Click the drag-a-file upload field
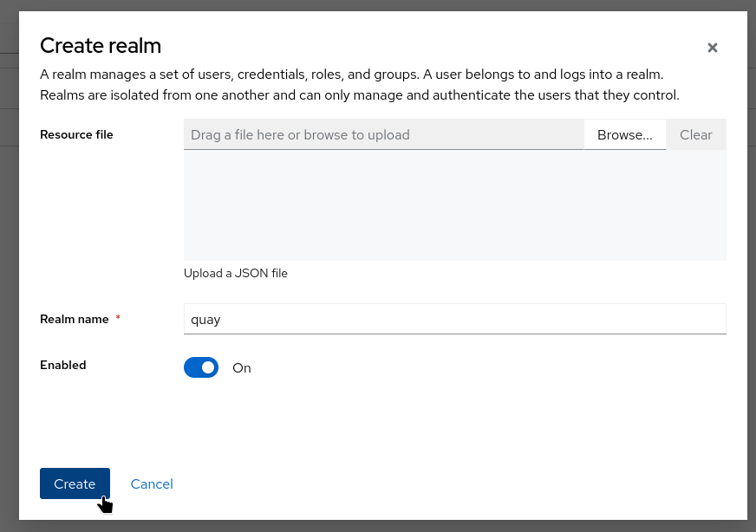The image size is (756, 532). [x=383, y=135]
